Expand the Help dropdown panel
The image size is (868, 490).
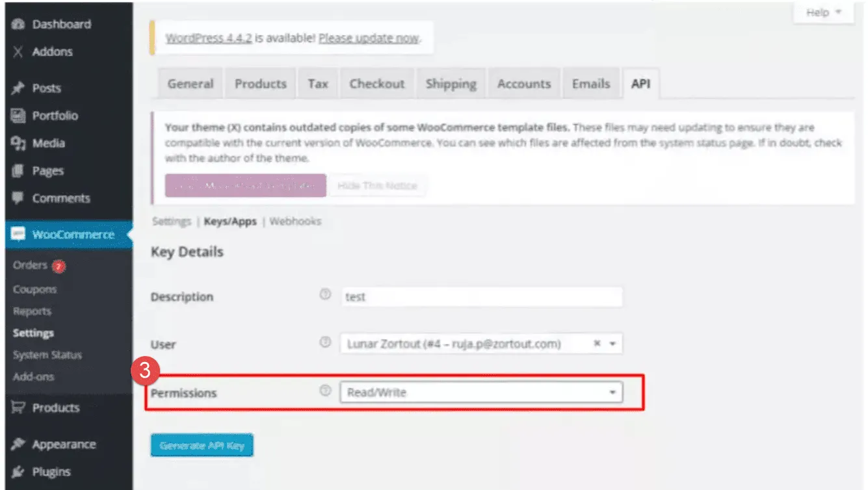[823, 13]
